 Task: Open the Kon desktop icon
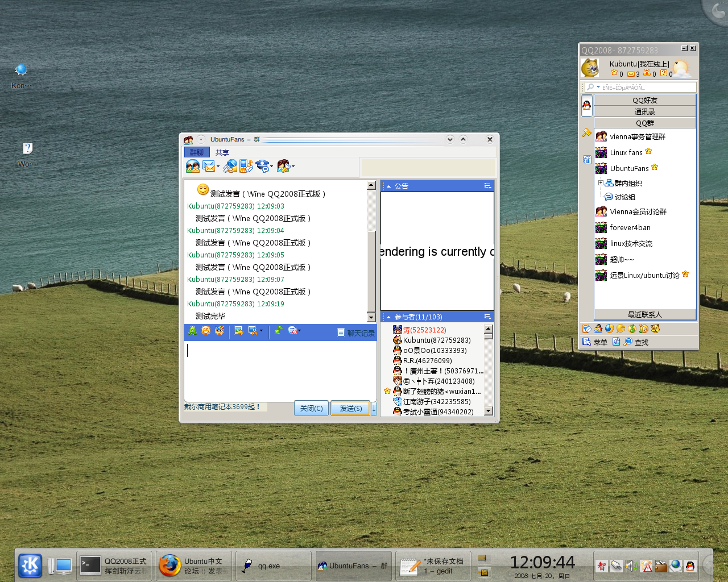click(x=22, y=76)
